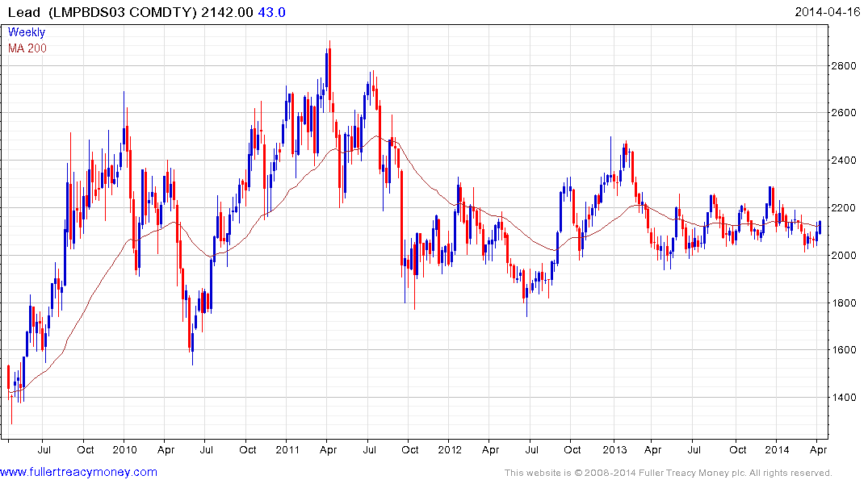Click the 2011 year label on time axis
Screen dimensions: 868x484
coord(287,449)
